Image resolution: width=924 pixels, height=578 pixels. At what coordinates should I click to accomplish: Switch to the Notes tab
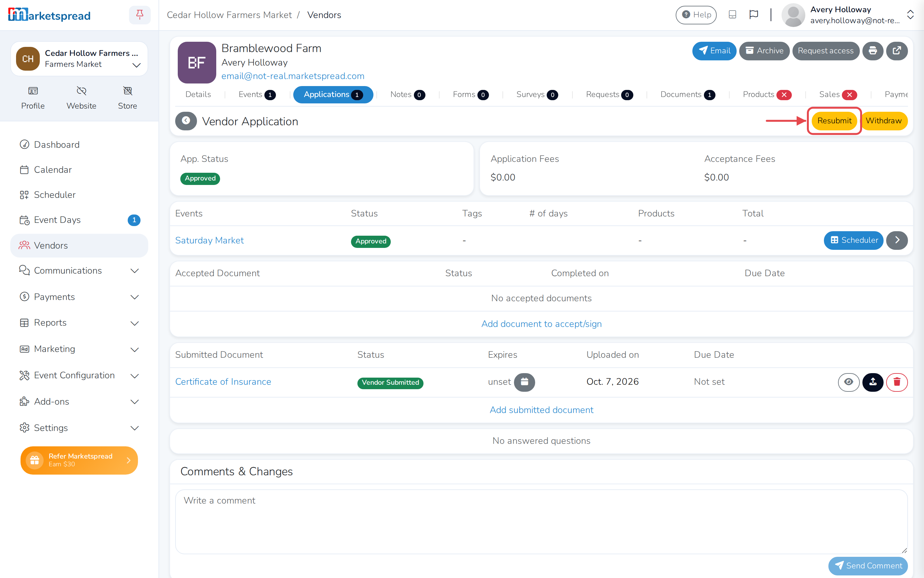click(x=407, y=94)
